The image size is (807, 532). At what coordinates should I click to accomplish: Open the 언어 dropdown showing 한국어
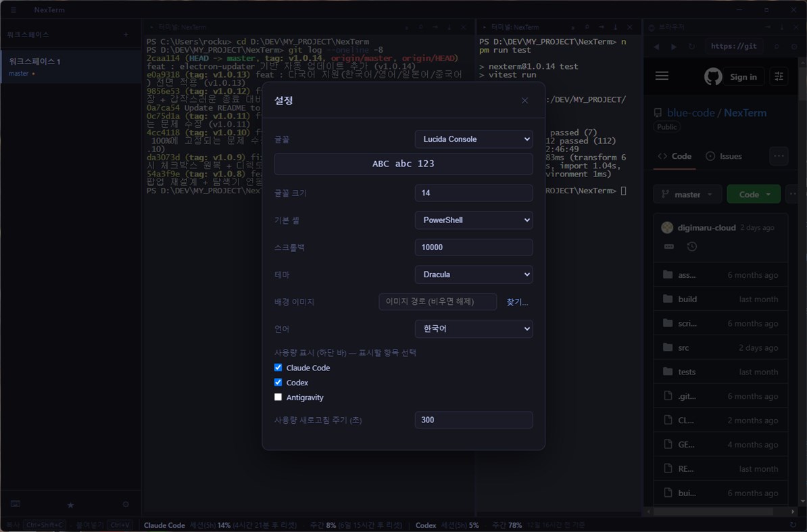click(474, 329)
